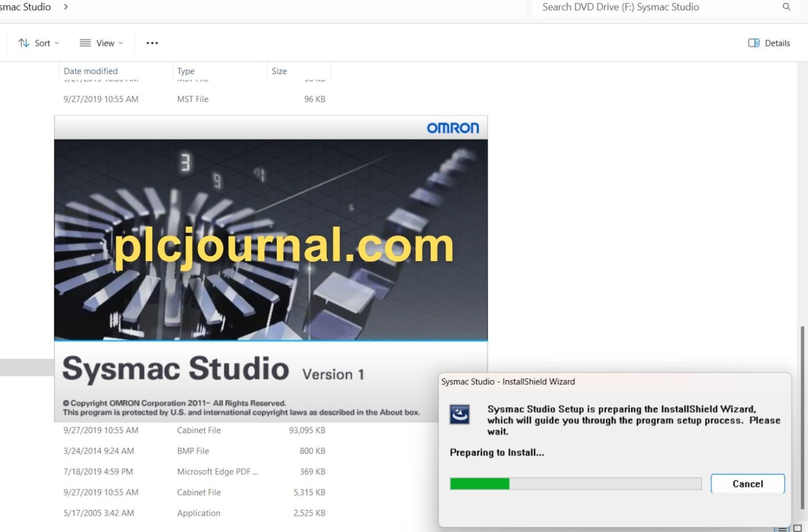Select the 2,525 KB Application file

tap(198, 513)
